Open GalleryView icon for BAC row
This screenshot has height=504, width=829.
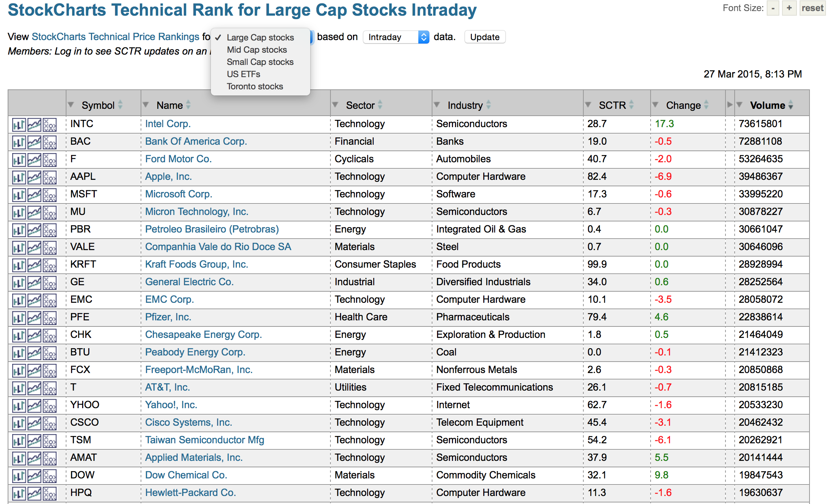[34, 142]
